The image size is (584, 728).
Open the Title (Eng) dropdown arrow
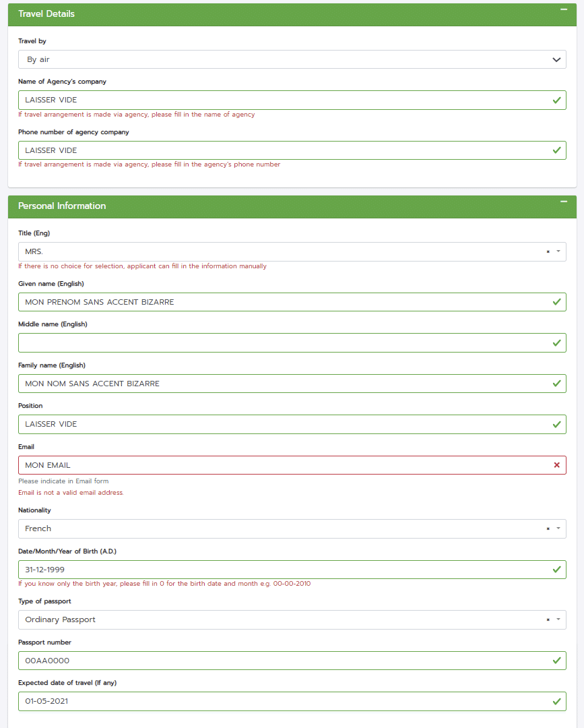pyautogui.click(x=558, y=251)
